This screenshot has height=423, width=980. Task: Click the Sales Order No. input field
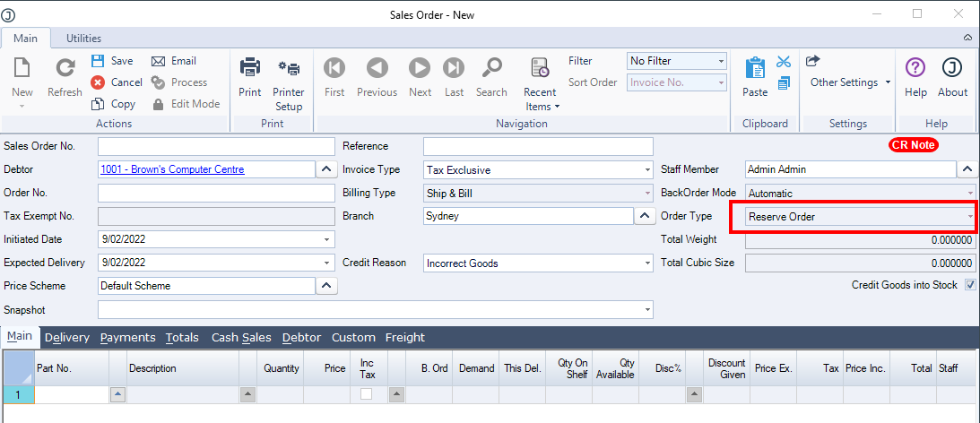pyautogui.click(x=215, y=146)
